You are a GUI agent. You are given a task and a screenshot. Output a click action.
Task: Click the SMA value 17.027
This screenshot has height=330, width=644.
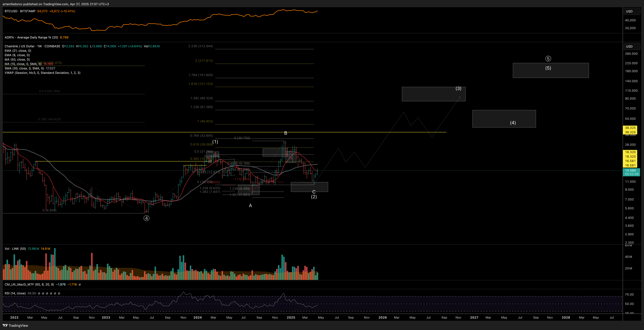click(50, 68)
